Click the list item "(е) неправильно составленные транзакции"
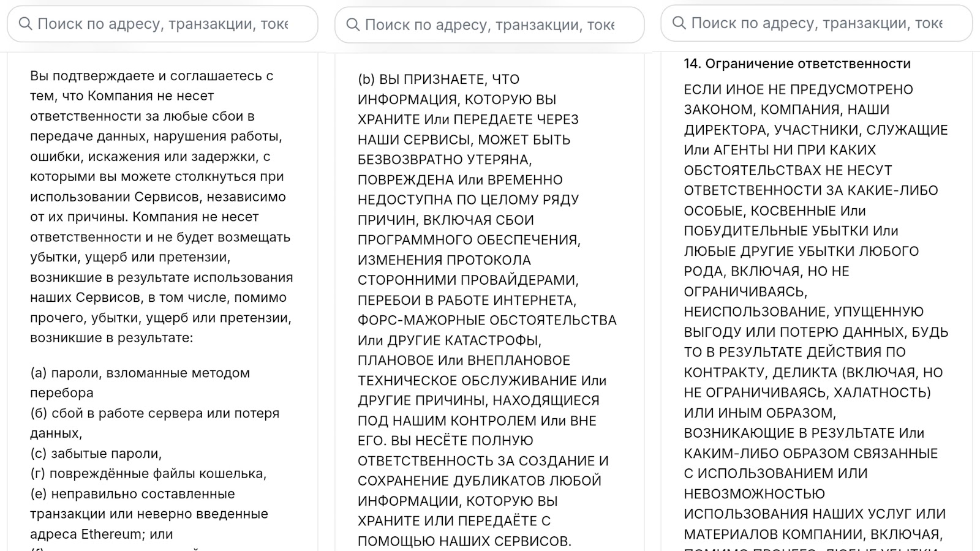980x551 pixels. (x=132, y=493)
